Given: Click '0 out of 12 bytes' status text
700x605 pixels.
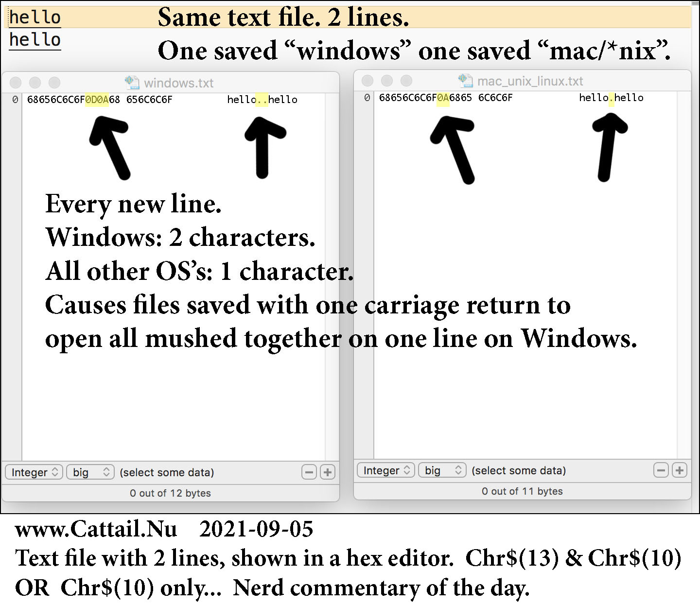Looking at the screenshot, I should click(170, 493).
